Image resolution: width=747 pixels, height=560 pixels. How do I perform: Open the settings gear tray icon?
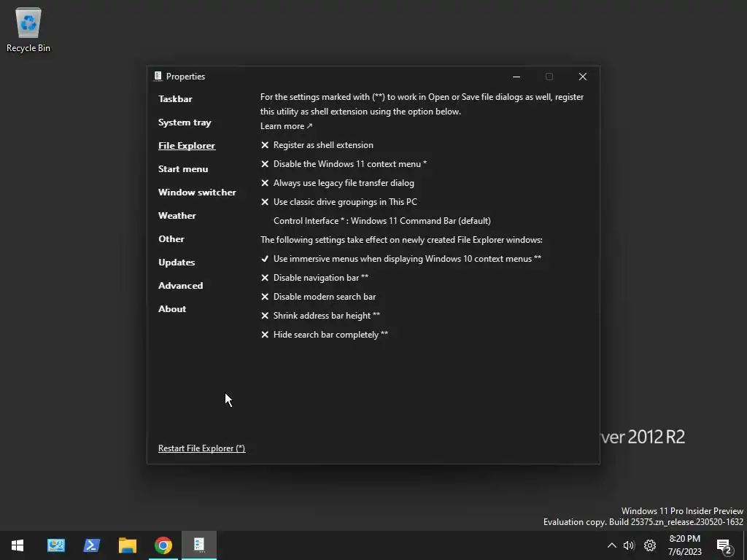point(650,545)
